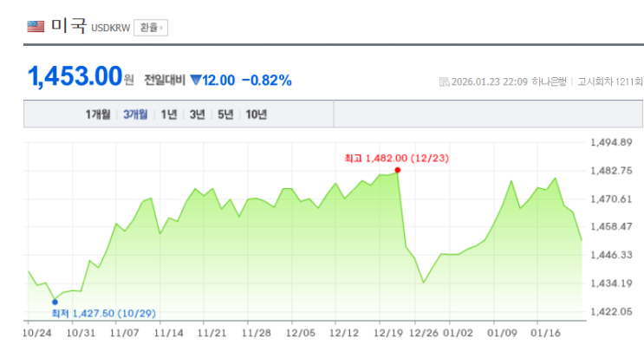Click the blue 최저 low point marker
The width and height of the screenshot is (644, 345).
pyautogui.click(x=55, y=302)
